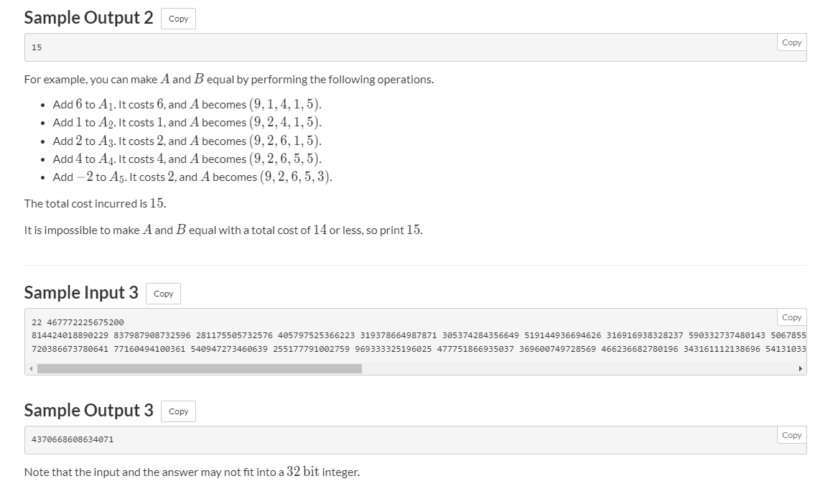Click the Sample Output 3 heading
833x504 pixels.
tap(88, 410)
